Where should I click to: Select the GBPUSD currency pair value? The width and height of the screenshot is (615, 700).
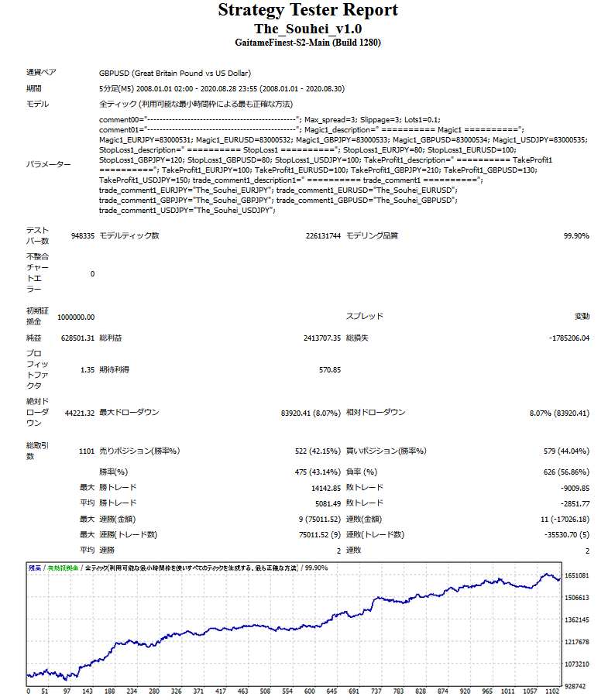click(174, 74)
